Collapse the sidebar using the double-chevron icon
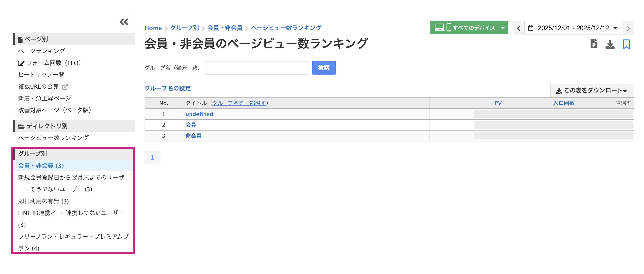The height and width of the screenshot is (274, 644). click(x=124, y=22)
